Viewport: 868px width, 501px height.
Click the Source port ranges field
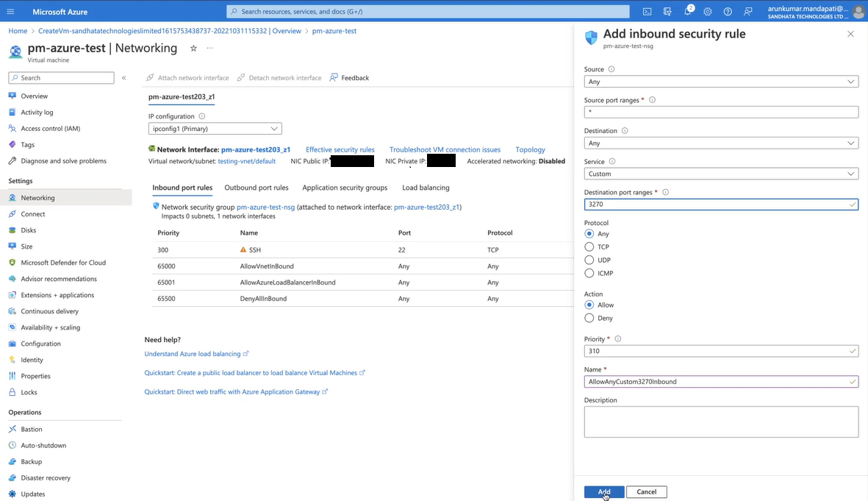(721, 112)
